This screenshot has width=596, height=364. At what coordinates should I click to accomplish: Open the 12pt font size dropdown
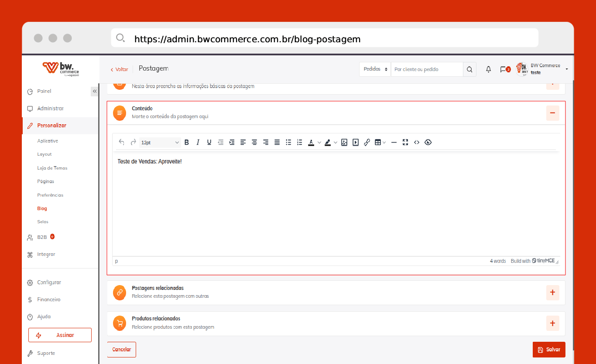pyautogui.click(x=160, y=142)
